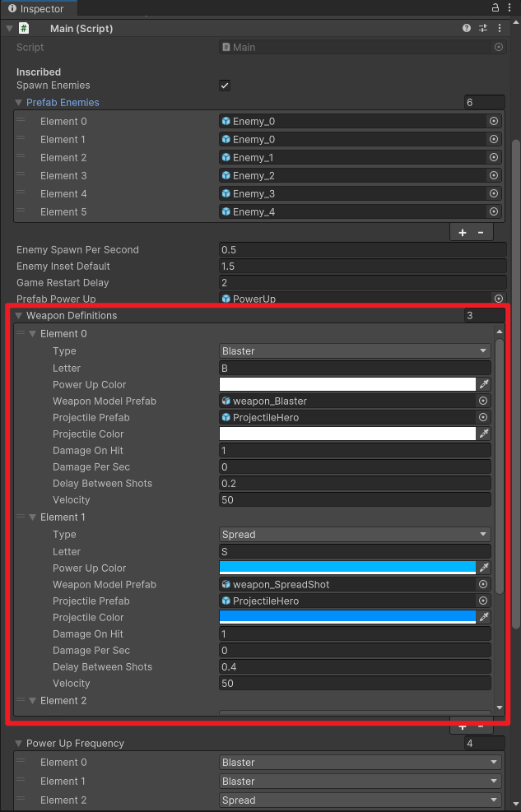Open the Type dropdown showing Spread

pyautogui.click(x=355, y=535)
